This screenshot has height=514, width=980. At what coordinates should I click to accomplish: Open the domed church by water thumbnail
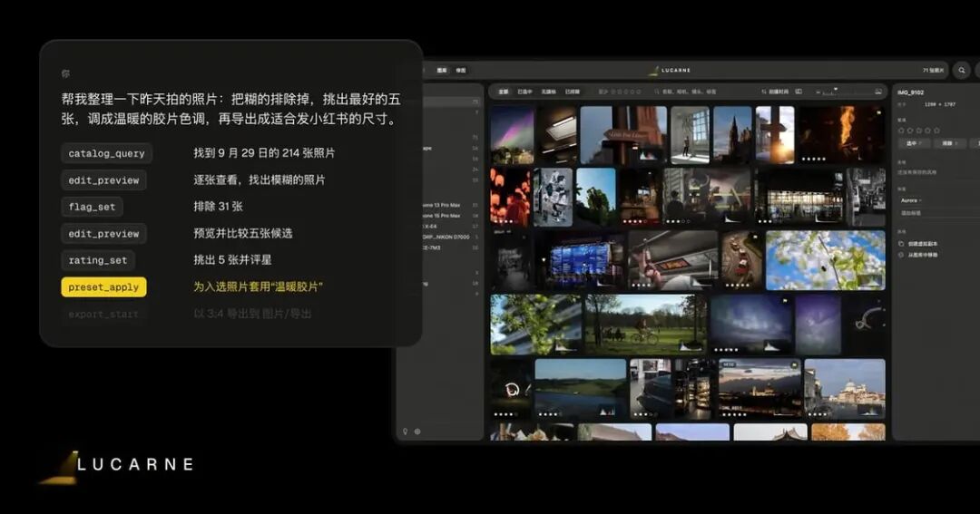pos(845,389)
